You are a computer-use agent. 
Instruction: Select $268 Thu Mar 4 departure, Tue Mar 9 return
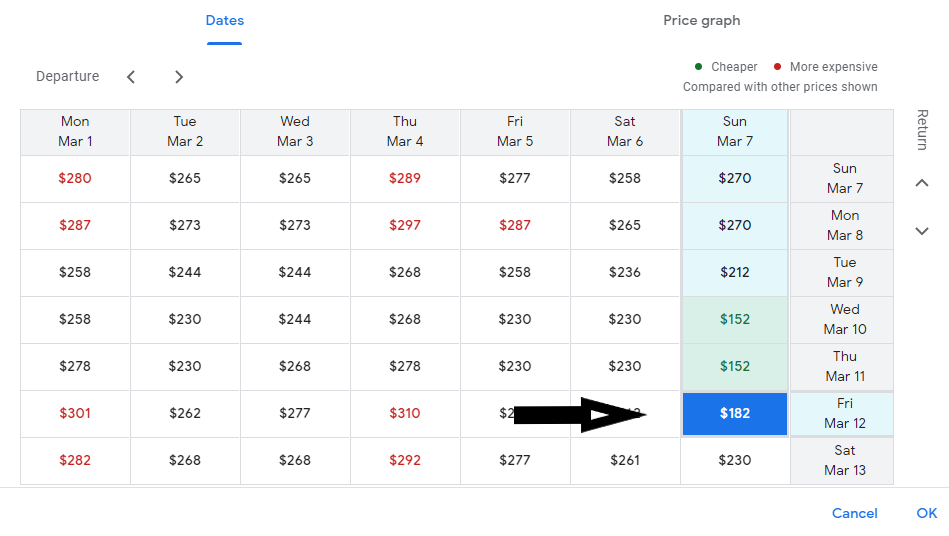(405, 272)
